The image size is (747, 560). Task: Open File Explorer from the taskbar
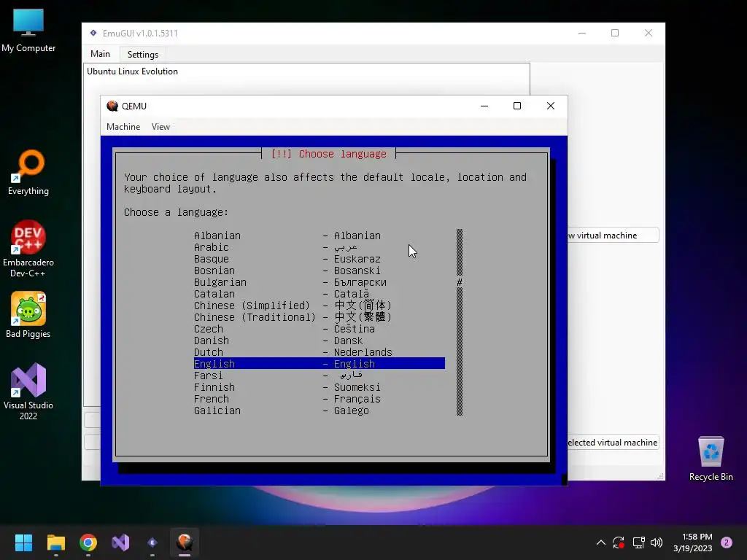[x=55, y=542]
